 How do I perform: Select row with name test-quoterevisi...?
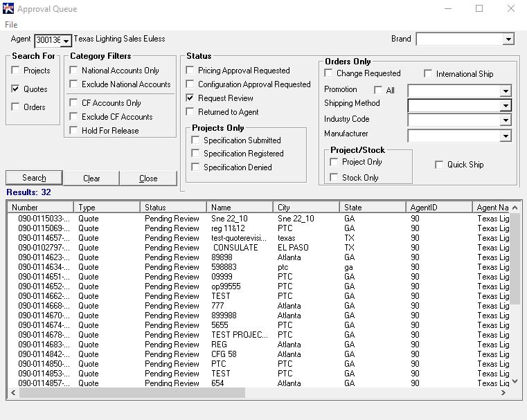(x=258, y=238)
